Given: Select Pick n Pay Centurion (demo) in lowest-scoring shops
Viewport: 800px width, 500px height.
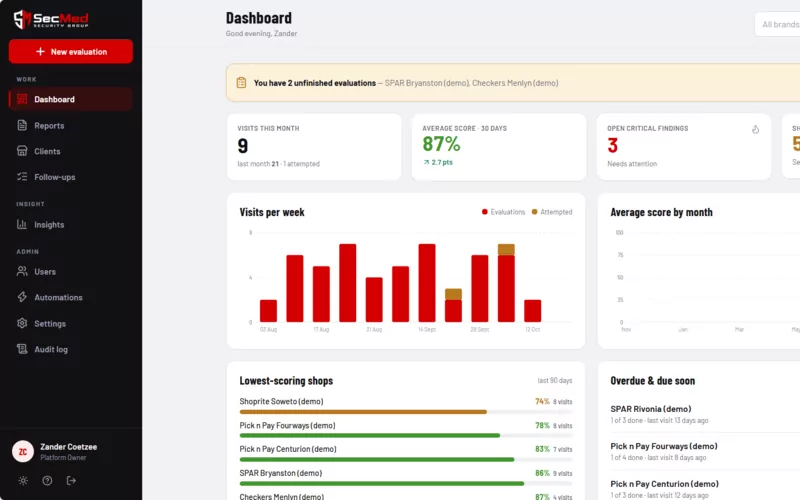Looking at the screenshot, I should [288, 449].
